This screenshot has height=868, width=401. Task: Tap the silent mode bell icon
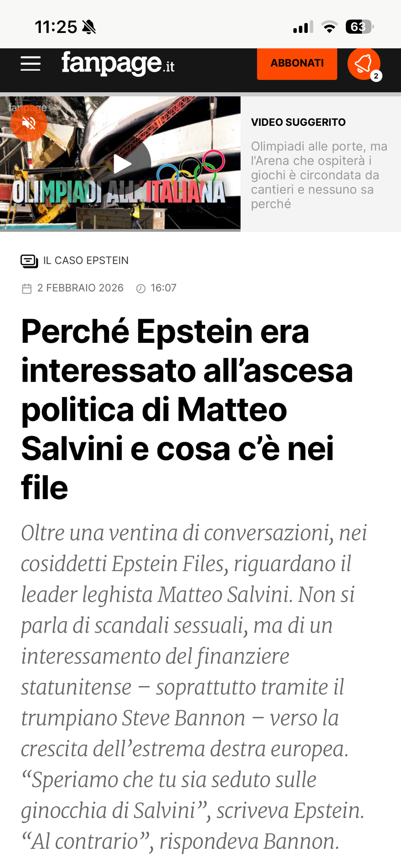click(89, 27)
